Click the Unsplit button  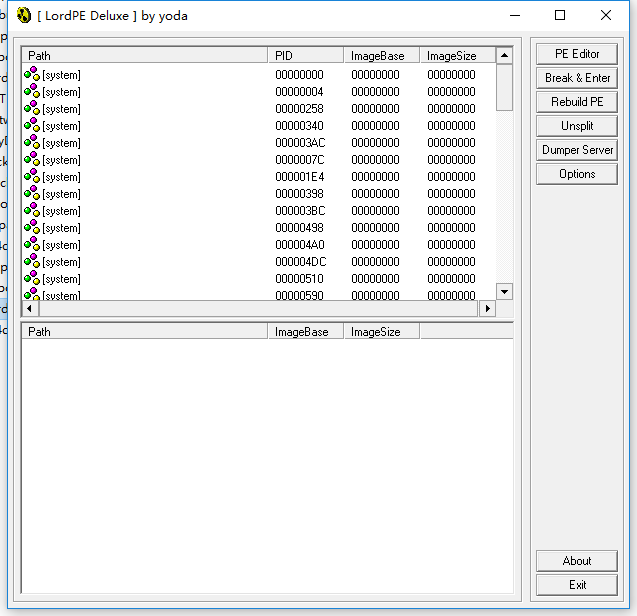point(577,126)
